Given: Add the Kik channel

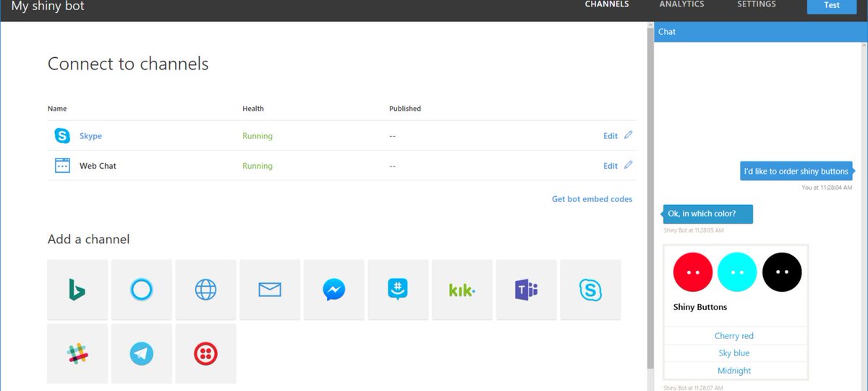Looking at the screenshot, I should click(x=462, y=290).
